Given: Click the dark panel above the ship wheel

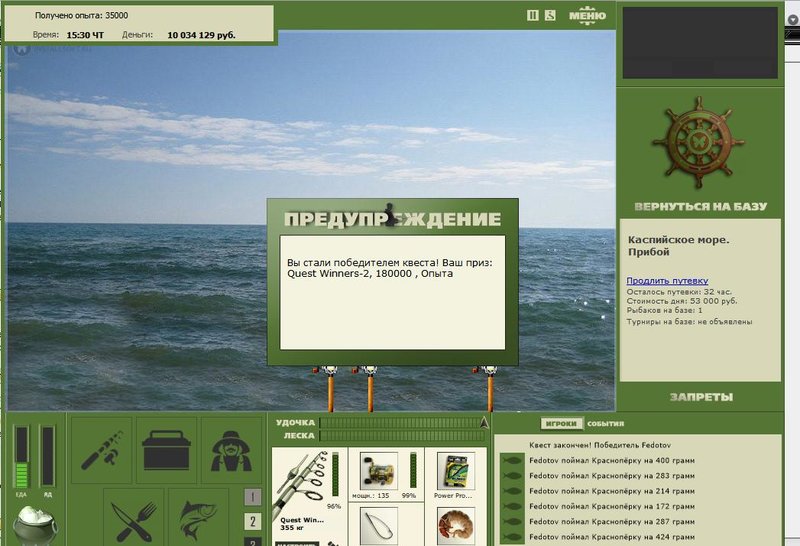Looking at the screenshot, I should (x=700, y=42).
